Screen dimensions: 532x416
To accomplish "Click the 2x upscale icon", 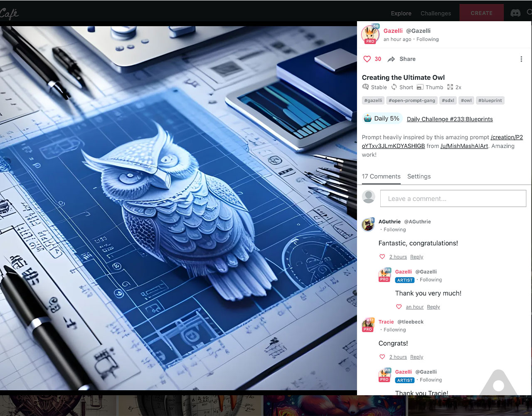I will [x=450, y=87].
